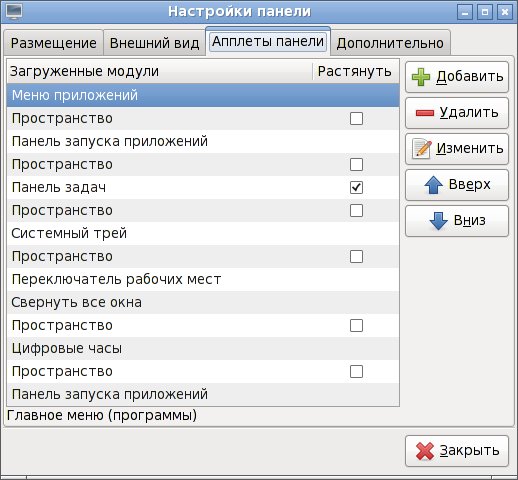
Task: Tick stretch checkbox of Пространство under Системный трей
Action: (356, 256)
